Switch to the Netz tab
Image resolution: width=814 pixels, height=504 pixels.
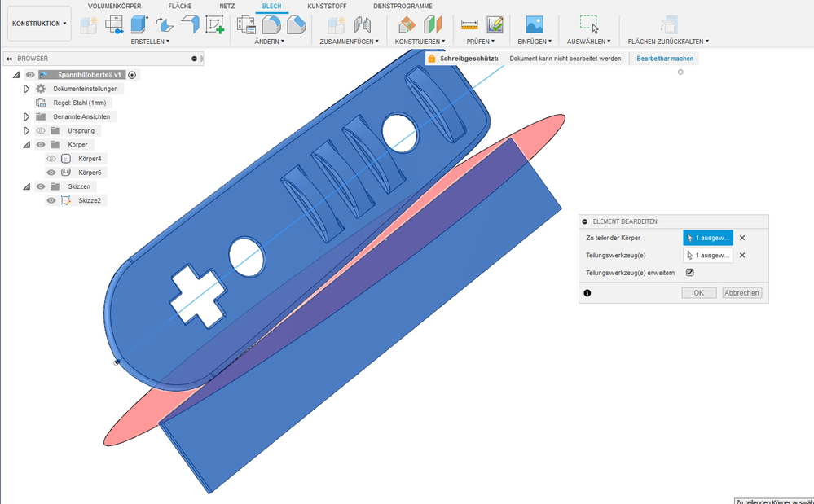pyautogui.click(x=227, y=7)
